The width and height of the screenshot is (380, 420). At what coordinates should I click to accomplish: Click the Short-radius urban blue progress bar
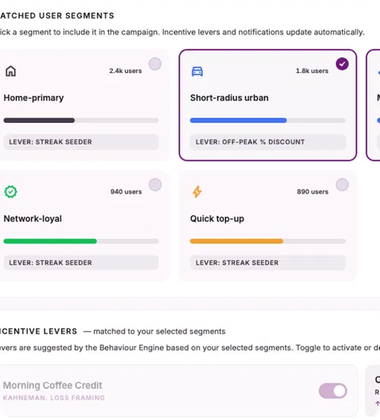(x=268, y=120)
